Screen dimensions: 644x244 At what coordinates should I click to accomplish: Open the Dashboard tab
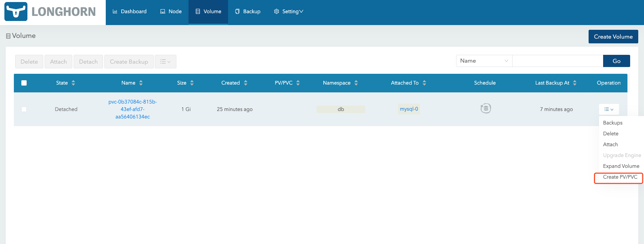click(129, 12)
